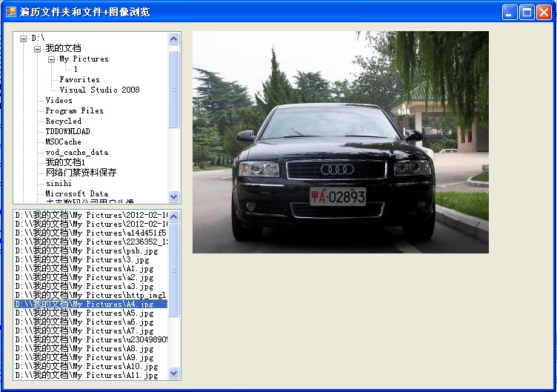Click the application icon in title bar

coord(11,12)
